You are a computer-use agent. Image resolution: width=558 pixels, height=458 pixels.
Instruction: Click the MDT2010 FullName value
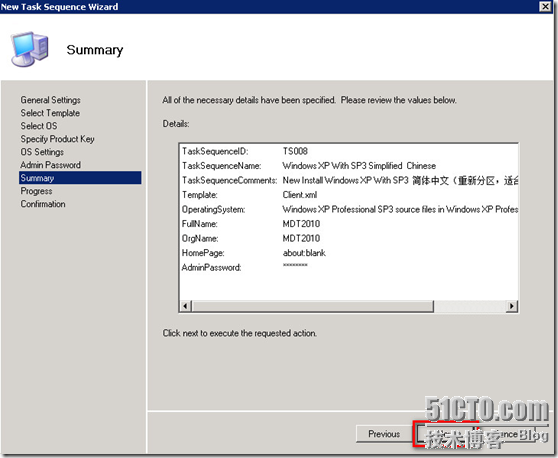pos(301,224)
